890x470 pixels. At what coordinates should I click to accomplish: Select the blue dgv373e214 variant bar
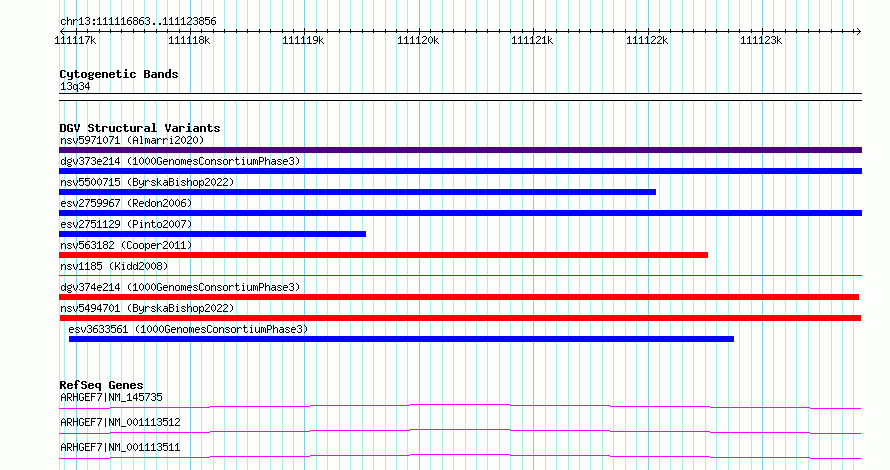click(460, 171)
